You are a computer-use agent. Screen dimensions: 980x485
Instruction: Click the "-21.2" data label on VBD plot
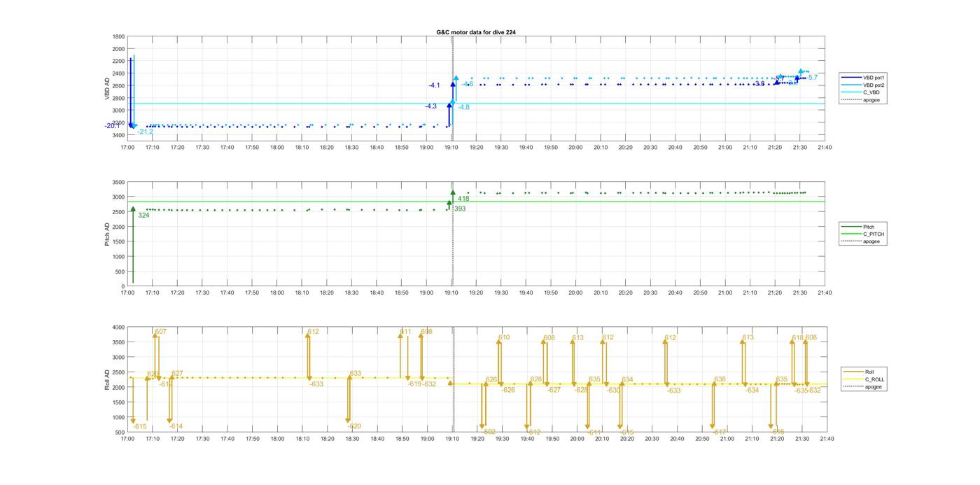[x=145, y=132]
